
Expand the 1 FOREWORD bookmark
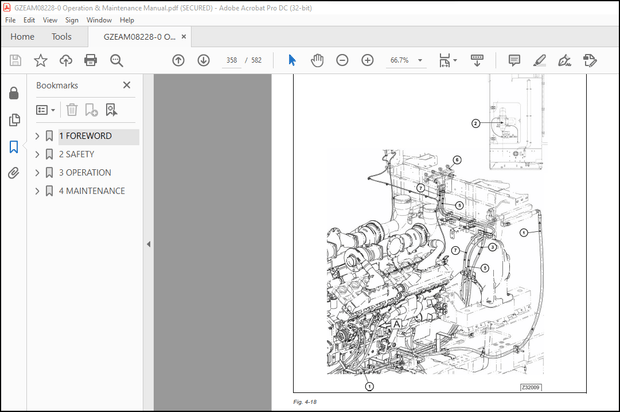37,136
